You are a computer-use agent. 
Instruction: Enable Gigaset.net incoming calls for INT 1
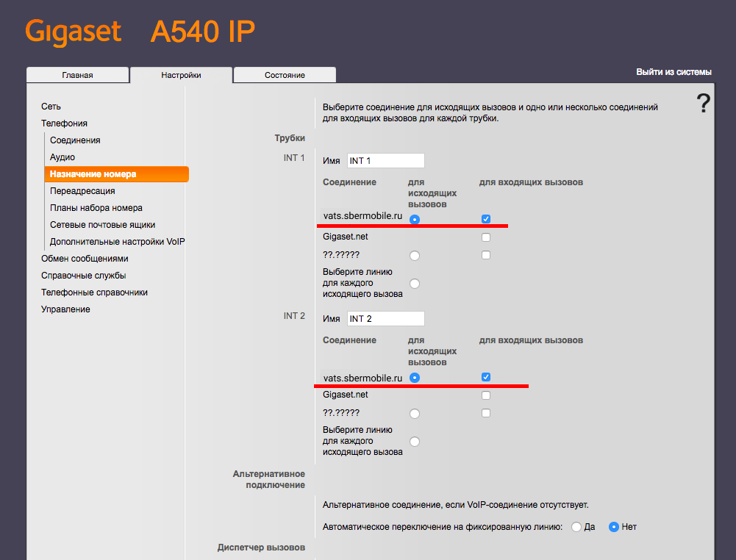pos(485,237)
